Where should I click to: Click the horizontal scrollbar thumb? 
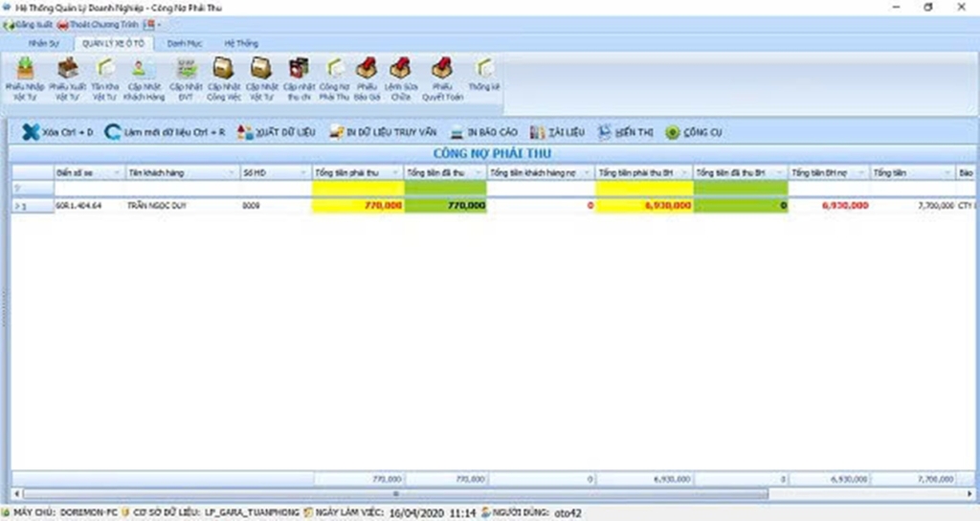coord(395,494)
